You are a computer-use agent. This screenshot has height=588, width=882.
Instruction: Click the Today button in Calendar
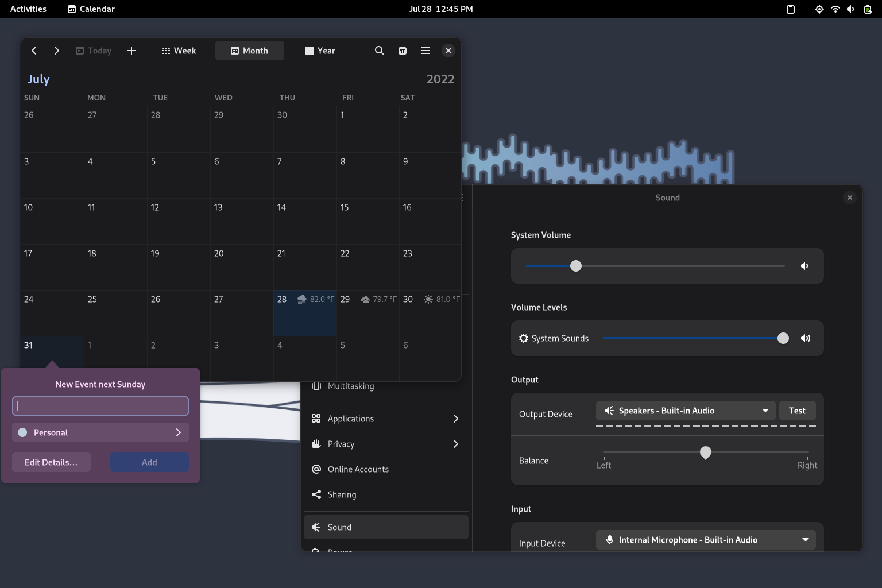94,51
